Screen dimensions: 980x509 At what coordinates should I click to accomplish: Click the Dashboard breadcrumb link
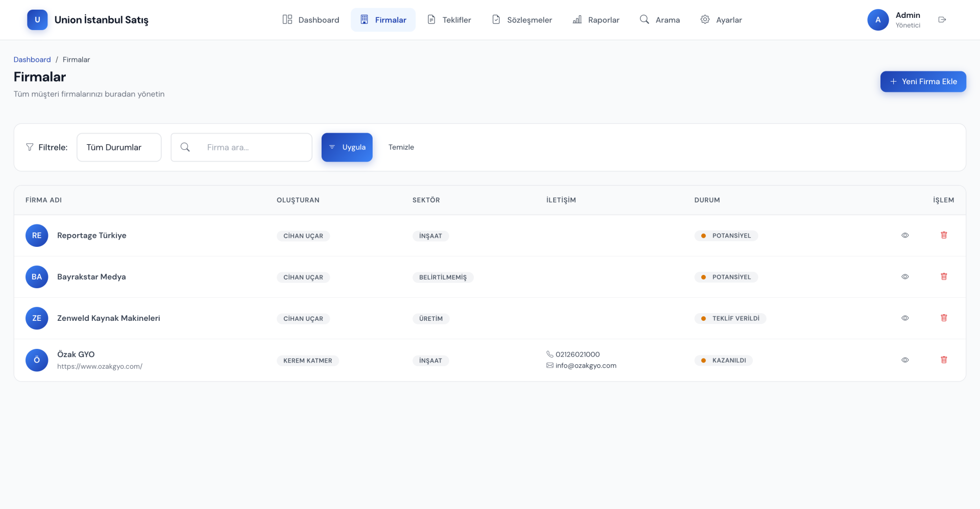point(32,60)
